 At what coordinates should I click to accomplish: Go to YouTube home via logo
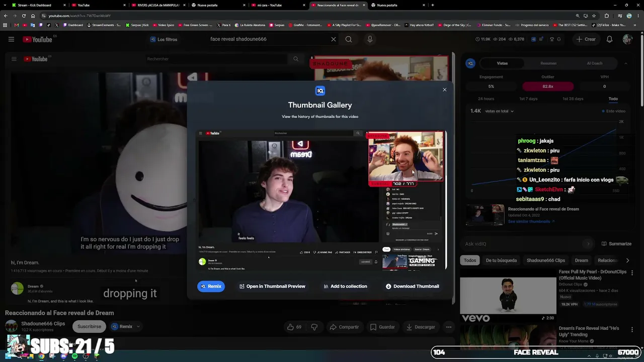(x=38, y=39)
